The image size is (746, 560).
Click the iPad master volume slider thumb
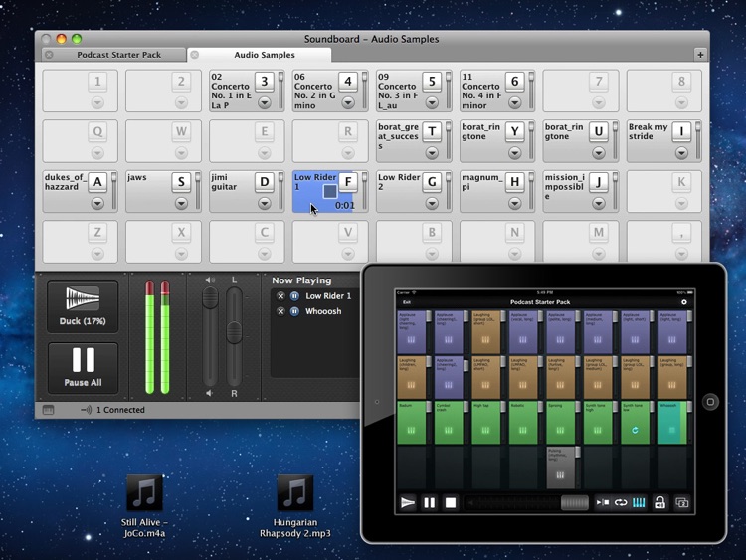[575, 503]
